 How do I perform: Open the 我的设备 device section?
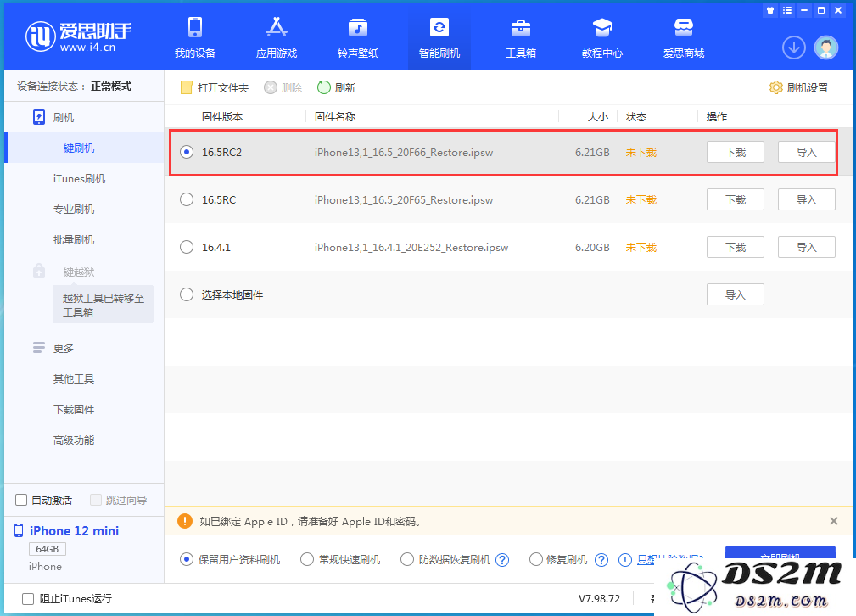tap(195, 37)
